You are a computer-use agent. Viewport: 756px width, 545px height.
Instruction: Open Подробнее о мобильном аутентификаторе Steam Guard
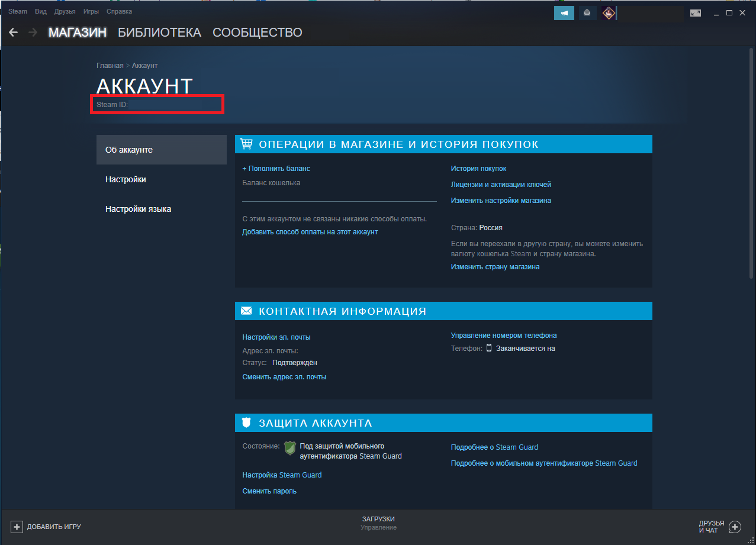[x=544, y=463]
